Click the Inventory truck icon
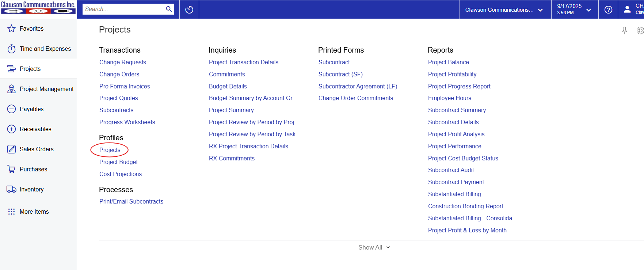The height and width of the screenshot is (270, 644). (x=12, y=189)
